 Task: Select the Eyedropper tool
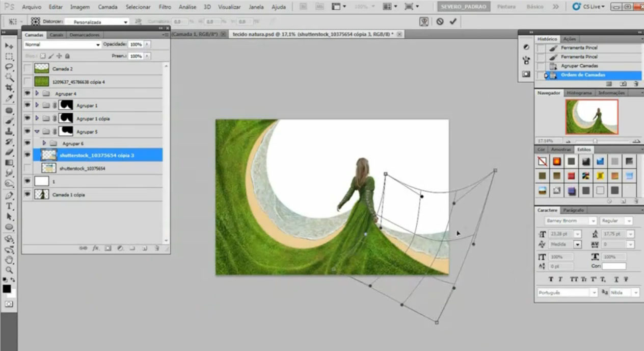[9, 99]
